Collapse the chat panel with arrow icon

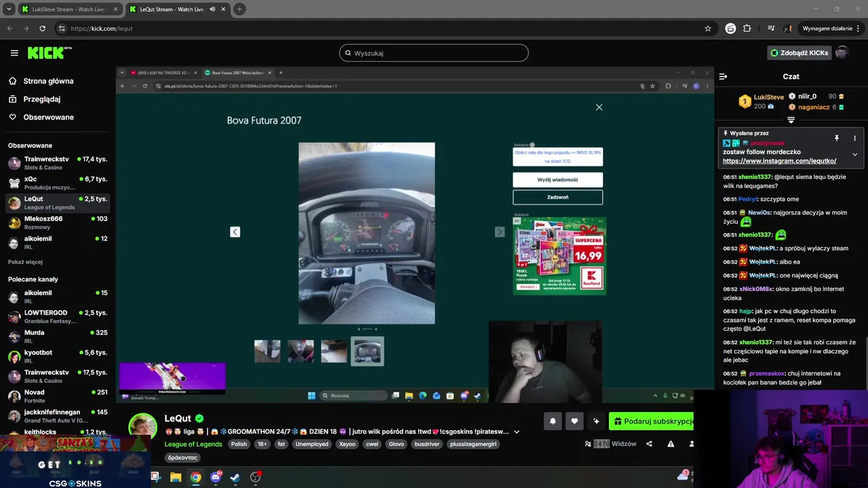tap(723, 77)
